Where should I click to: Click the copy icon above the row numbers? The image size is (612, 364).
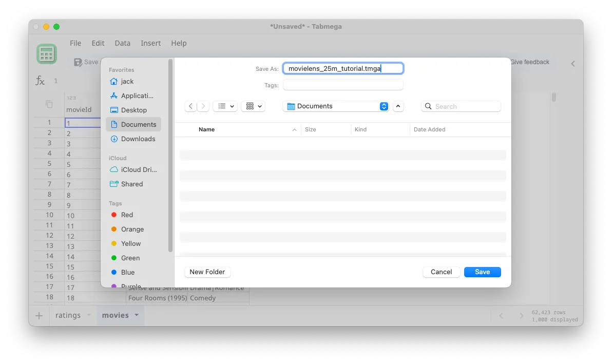click(x=49, y=104)
